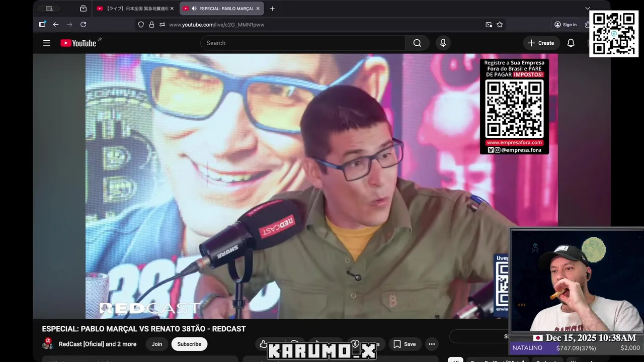The width and height of the screenshot is (644, 362).
Task: Close the ESPECIAL: PABLO MARÇAL tab
Action: (x=258, y=9)
